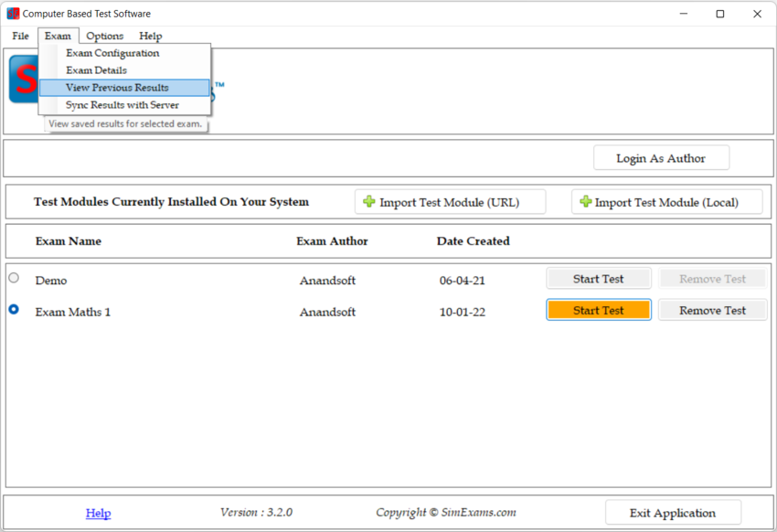The height and width of the screenshot is (532, 777).
Task: Select the Exam Maths 1 radio button
Action: click(14, 310)
